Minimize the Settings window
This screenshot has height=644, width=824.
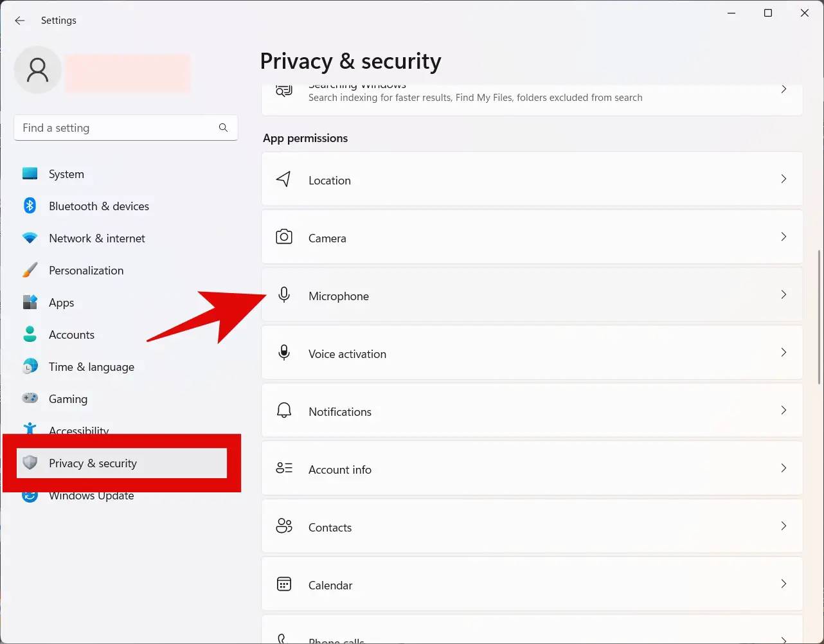coord(731,13)
